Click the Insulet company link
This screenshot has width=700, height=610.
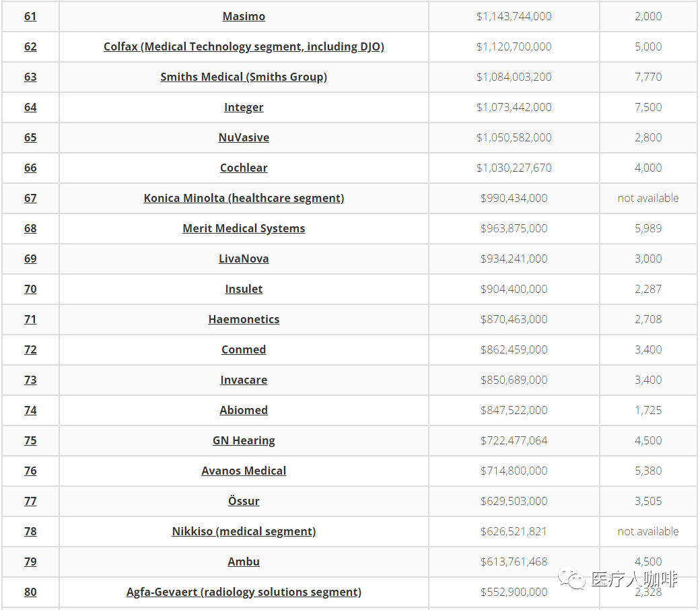[244, 289]
